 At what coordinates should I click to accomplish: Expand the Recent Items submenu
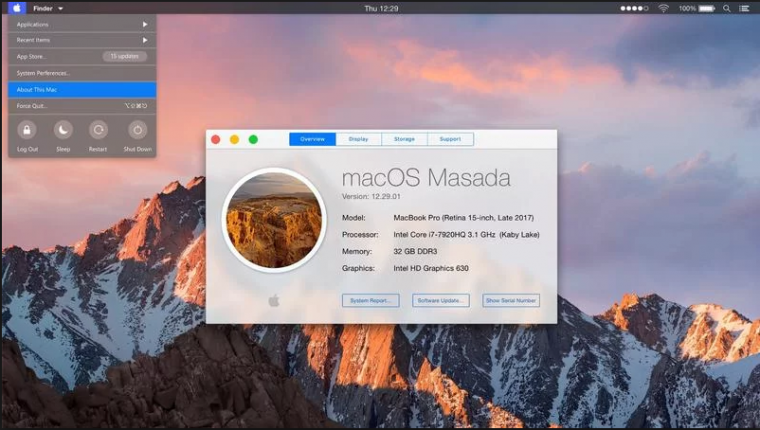tap(81, 40)
